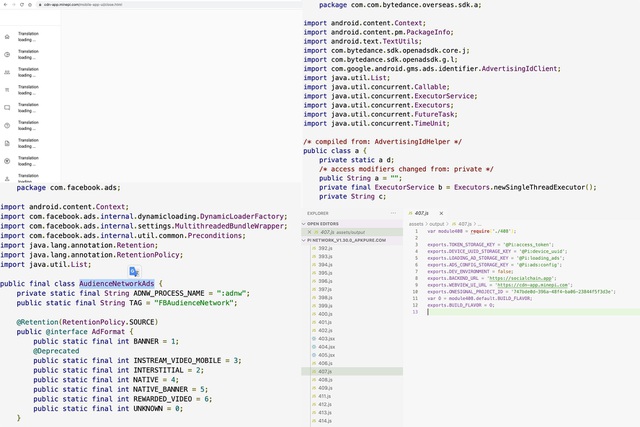Click the circled X icon in the web sidebar
This screenshot has width=640, height=427.
[x=7, y=161]
